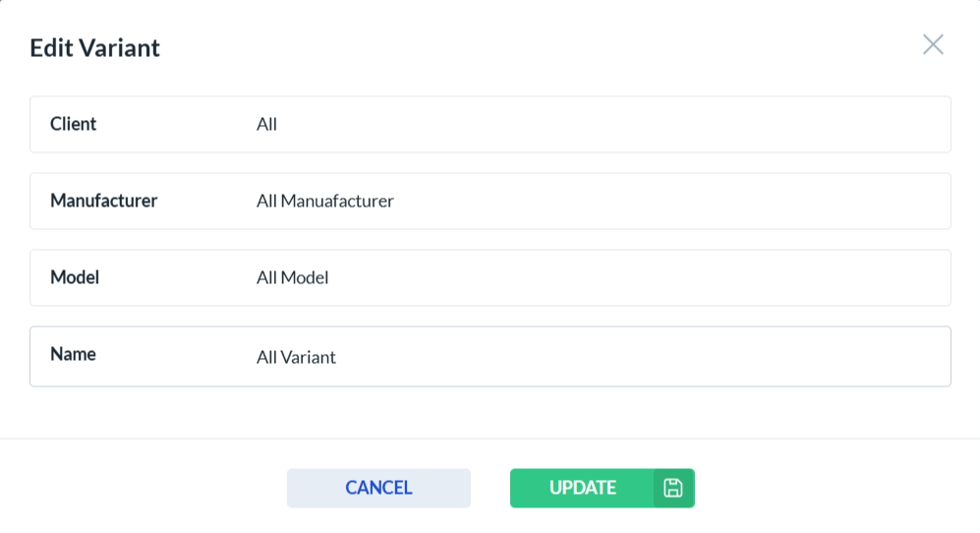The width and height of the screenshot is (980, 533).
Task: Click the "All Model" value text
Action: [x=292, y=278]
